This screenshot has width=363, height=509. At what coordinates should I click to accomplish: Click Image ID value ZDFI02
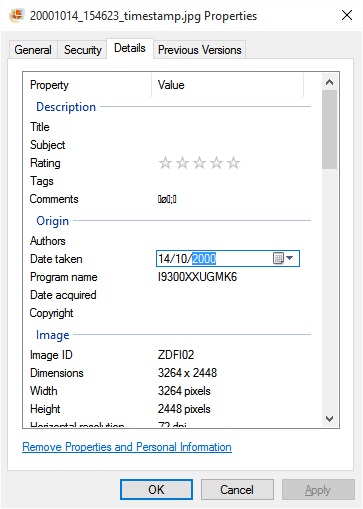click(176, 355)
